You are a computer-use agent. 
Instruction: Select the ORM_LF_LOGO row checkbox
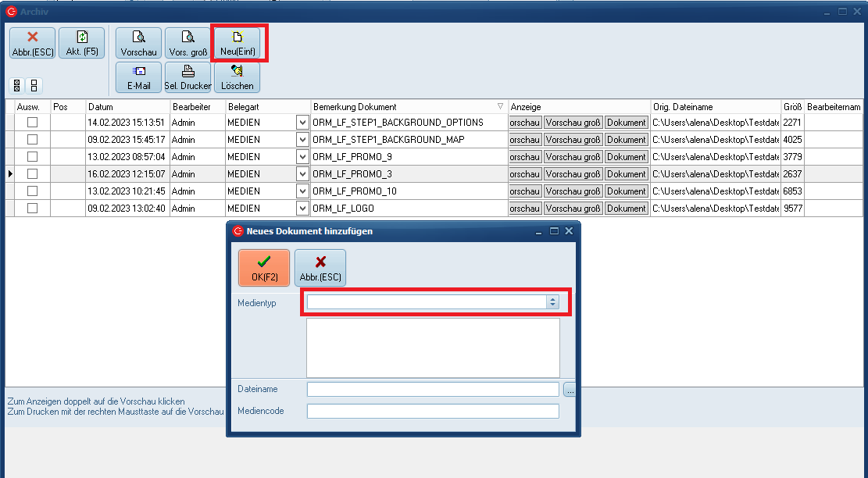(33, 209)
